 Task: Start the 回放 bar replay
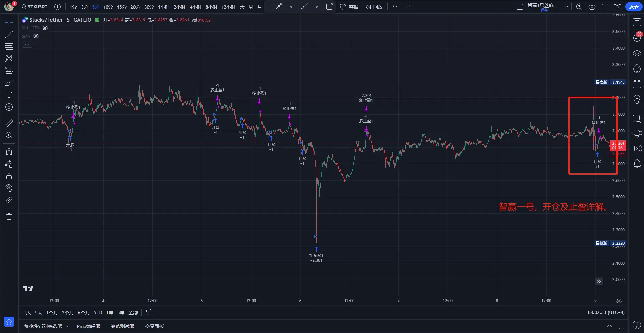click(x=374, y=7)
